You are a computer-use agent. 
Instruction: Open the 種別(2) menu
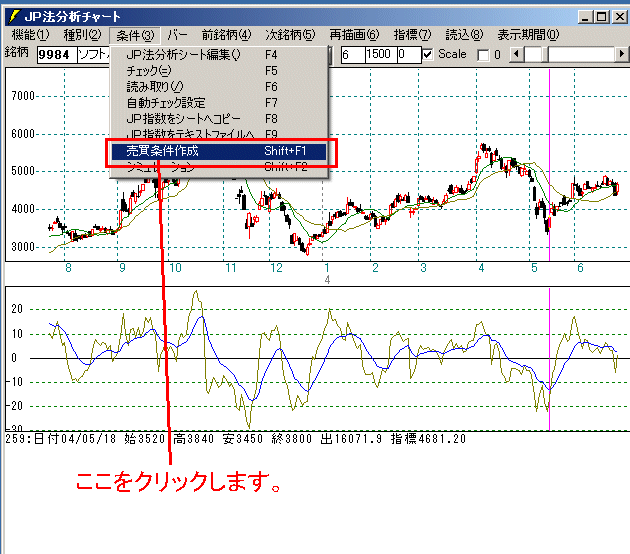click(x=82, y=35)
